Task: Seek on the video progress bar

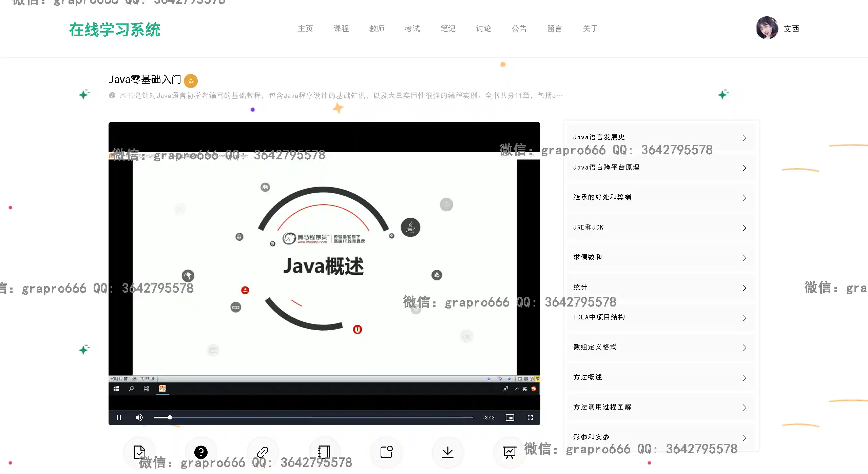Action: pyautogui.click(x=313, y=417)
